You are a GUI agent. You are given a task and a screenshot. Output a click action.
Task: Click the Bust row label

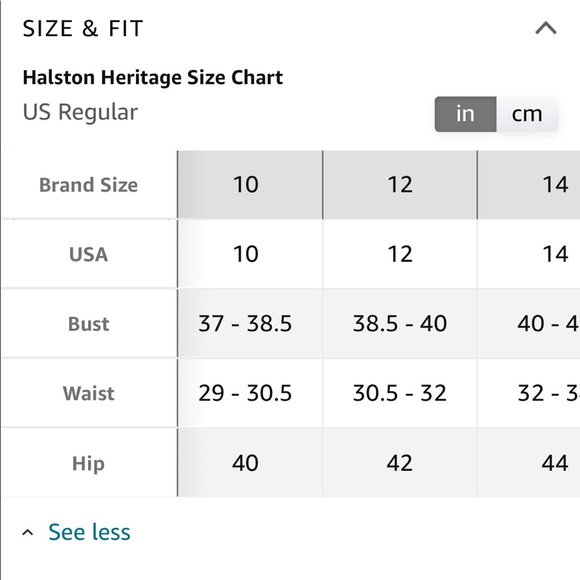[x=89, y=324]
